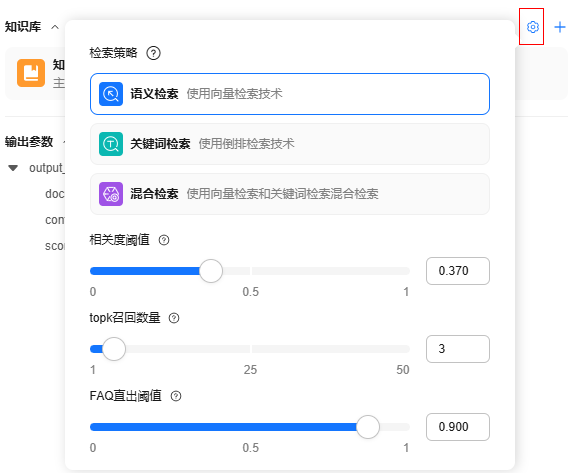Viewport: 570px width, 473px height.
Task: Click the purple 混合检索 icon
Action: 111,194
